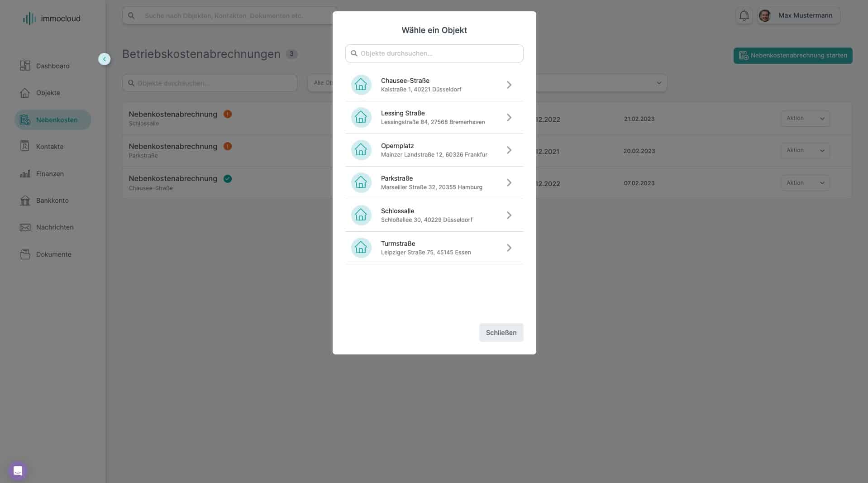This screenshot has height=483, width=868.
Task: Click the Dokumente archive icon
Action: pyautogui.click(x=25, y=254)
